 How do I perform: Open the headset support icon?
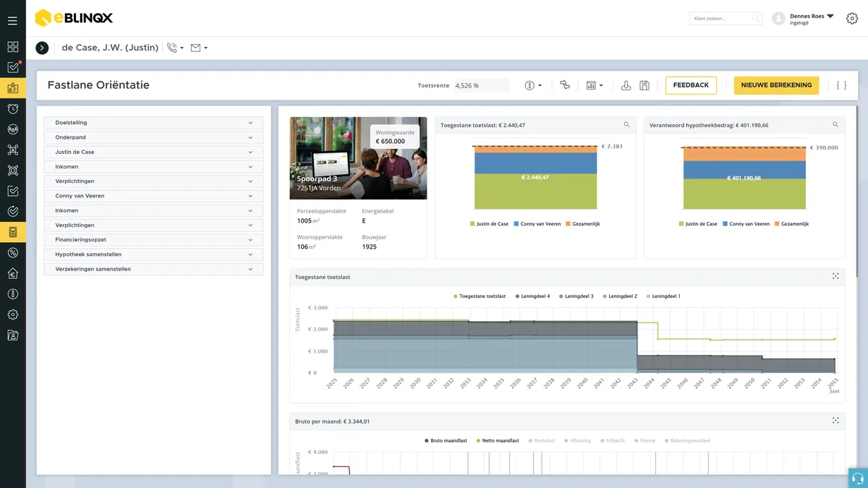tap(858, 479)
